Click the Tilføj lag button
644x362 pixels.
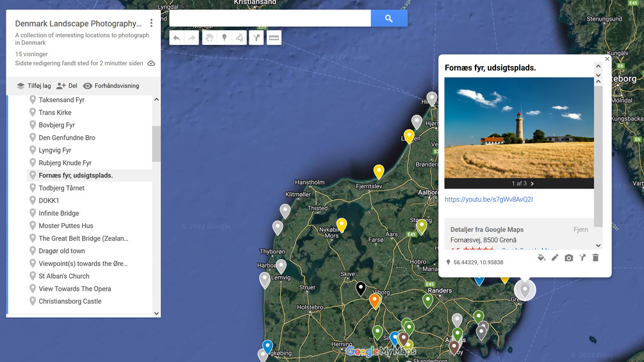(34, 86)
